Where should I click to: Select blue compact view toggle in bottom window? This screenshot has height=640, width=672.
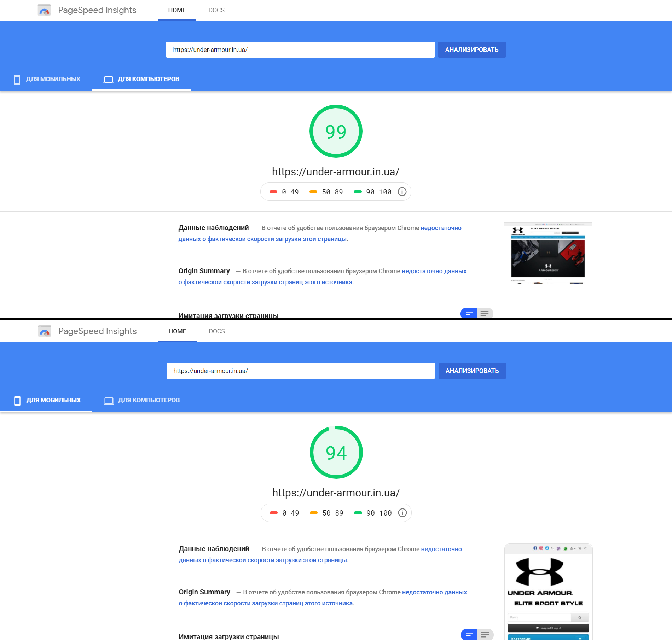tap(469, 634)
